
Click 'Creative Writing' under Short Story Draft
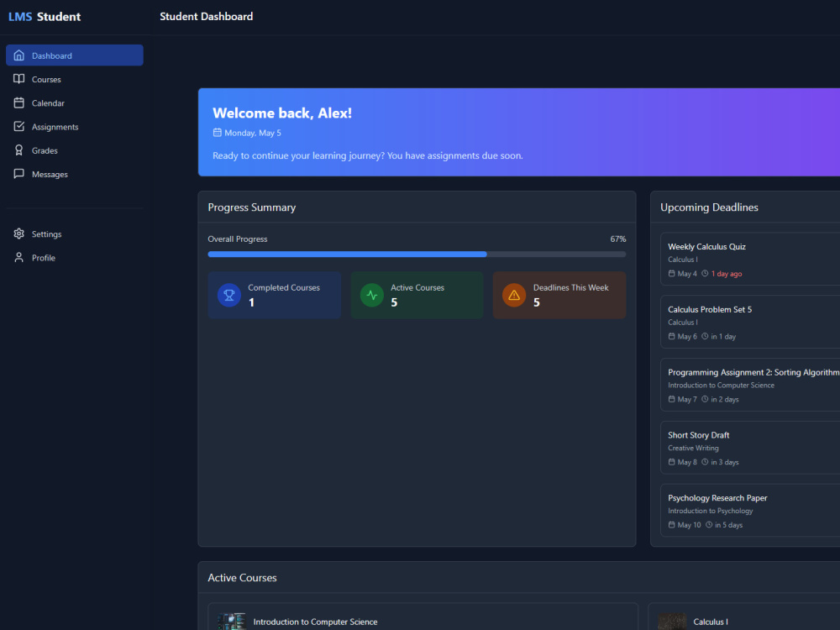(x=693, y=448)
